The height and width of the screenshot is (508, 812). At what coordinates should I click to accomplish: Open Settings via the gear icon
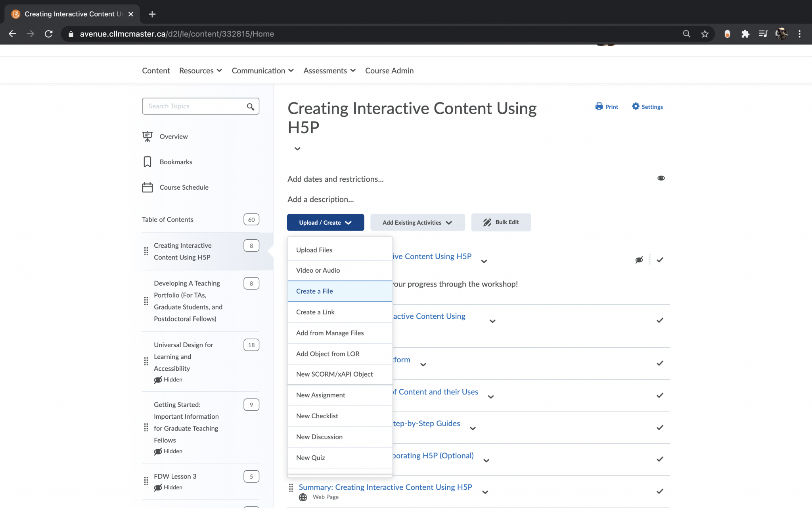[636, 106]
